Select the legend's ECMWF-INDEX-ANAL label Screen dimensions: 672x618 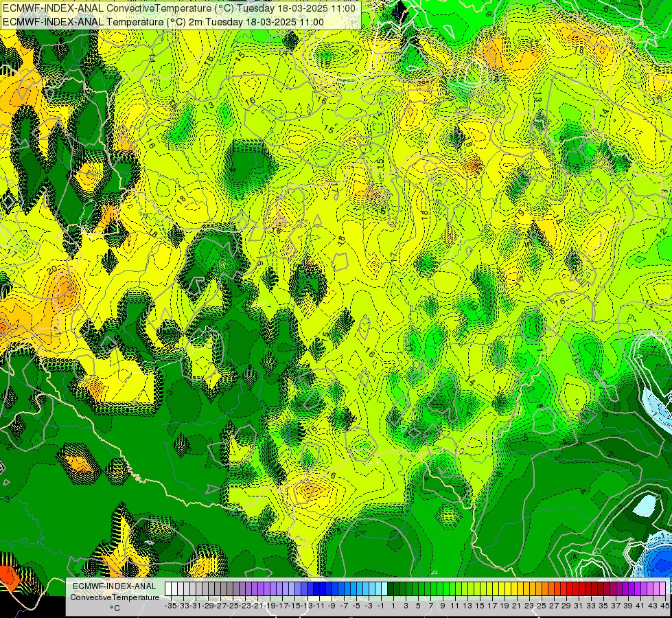click(x=115, y=586)
